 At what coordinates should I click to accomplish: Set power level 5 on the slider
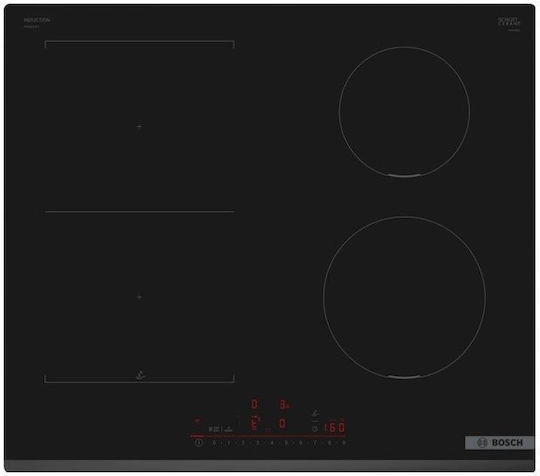pos(286,443)
